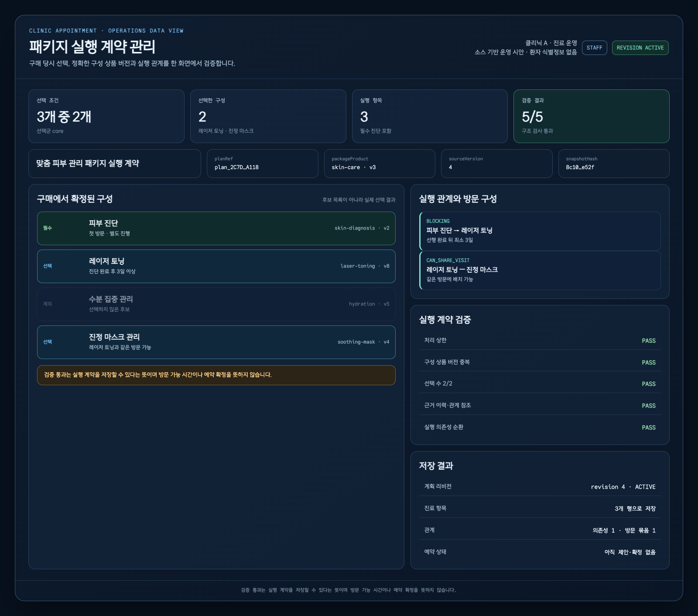Click the 패키지 실행 계약 관리 page title
Image resolution: width=698 pixels, height=616 pixels.
[92, 47]
